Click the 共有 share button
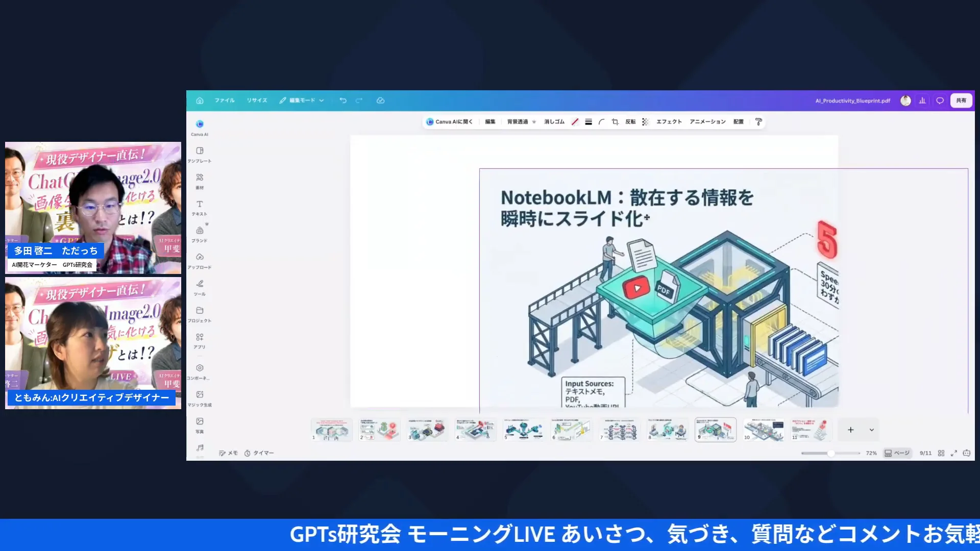Viewport: 980px width, 551px height. (x=961, y=101)
